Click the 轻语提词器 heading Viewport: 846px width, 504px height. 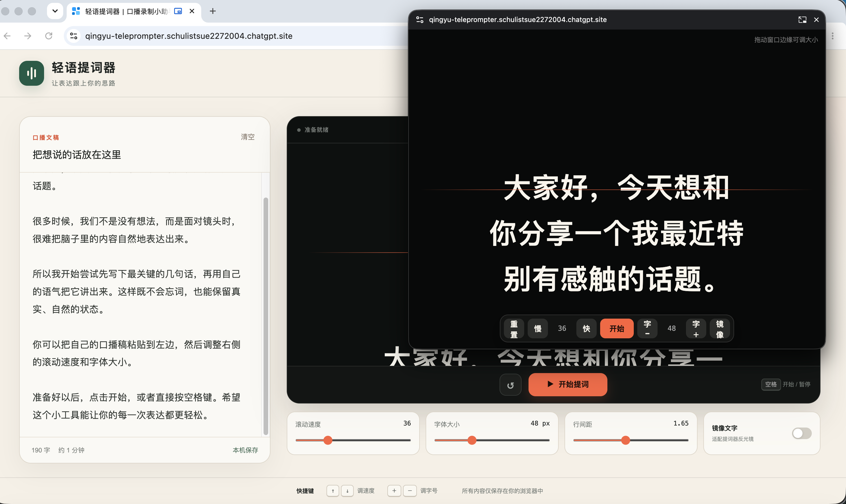pyautogui.click(x=83, y=67)
